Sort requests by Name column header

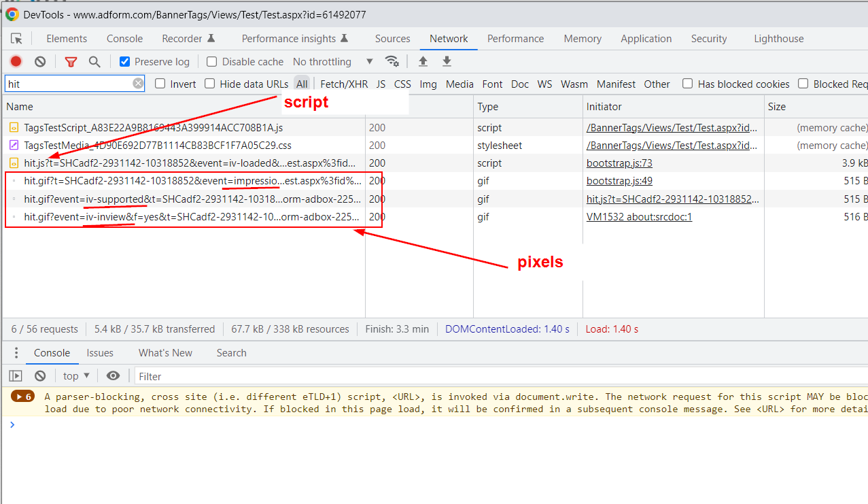[x=184, y=107]
